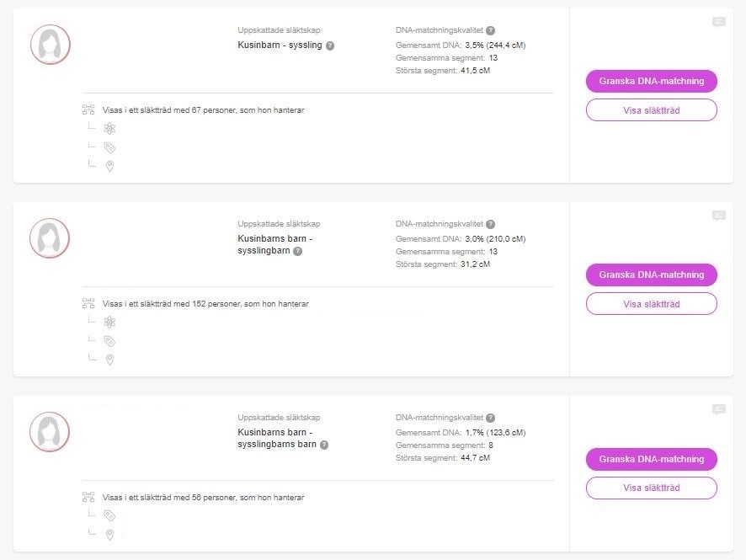Screen dimensions: 746x560
Task: Open the help icon beside "DNA-matchningskvalitet" on second card
Action: click(493, 224)
